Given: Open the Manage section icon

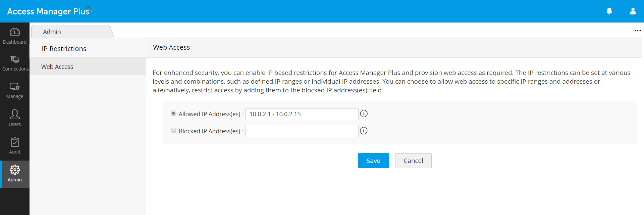Looking at the screenshot, I should click(15, 87).
